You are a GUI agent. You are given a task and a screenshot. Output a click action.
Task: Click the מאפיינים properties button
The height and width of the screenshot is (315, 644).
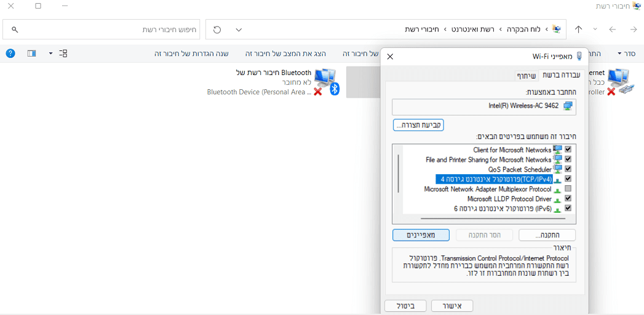tap(421, 235)
